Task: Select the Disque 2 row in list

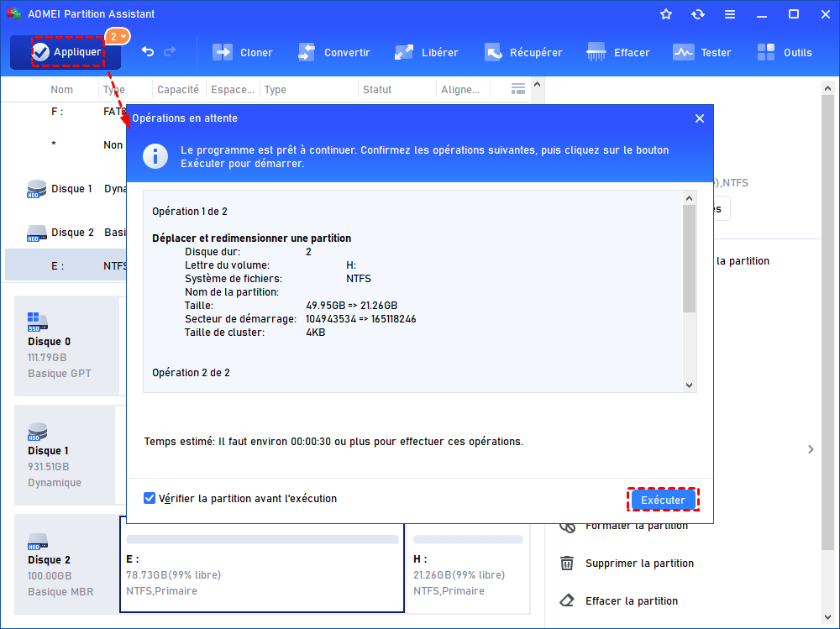Action: [x=66, y=233]
